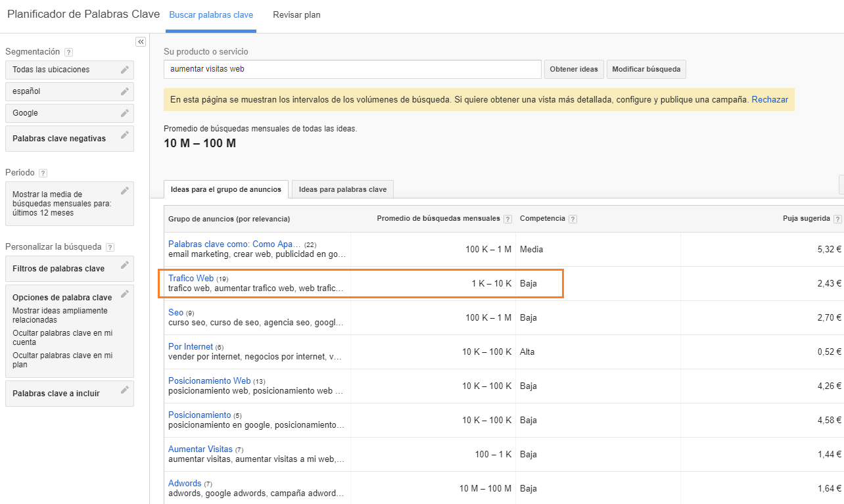Show help for Puja sugerida column
Viewport: 844px width, 504px height.
pos(837,219)
